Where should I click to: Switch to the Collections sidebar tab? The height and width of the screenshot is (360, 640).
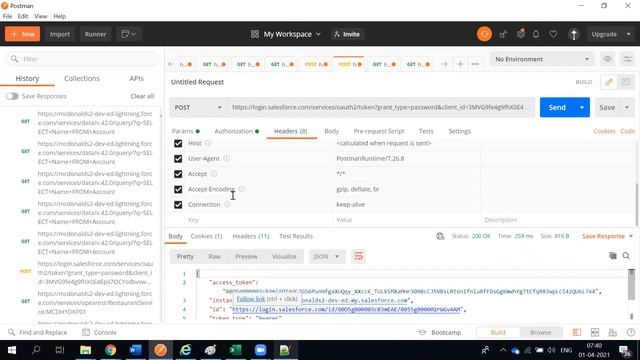(x=82, y=78)
